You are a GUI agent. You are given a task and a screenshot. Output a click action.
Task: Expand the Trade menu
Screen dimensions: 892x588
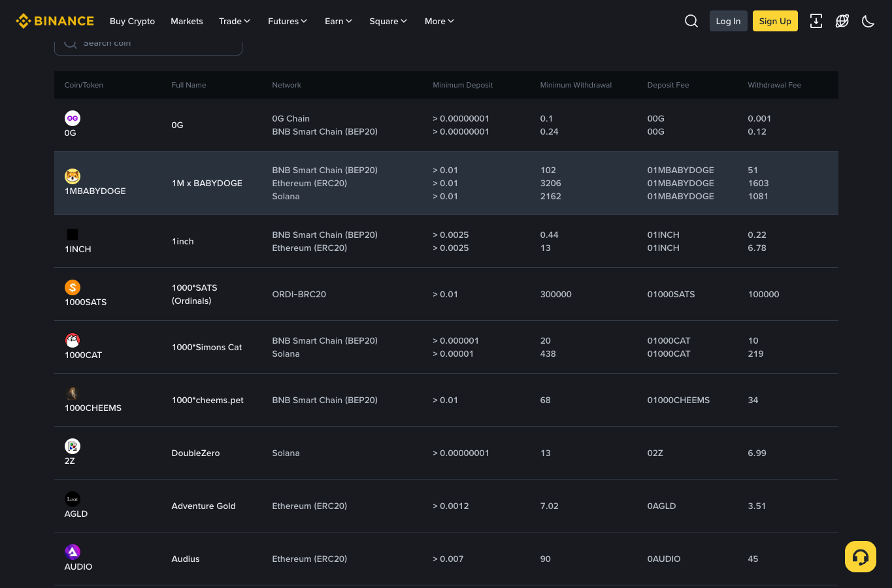point(235,21)
